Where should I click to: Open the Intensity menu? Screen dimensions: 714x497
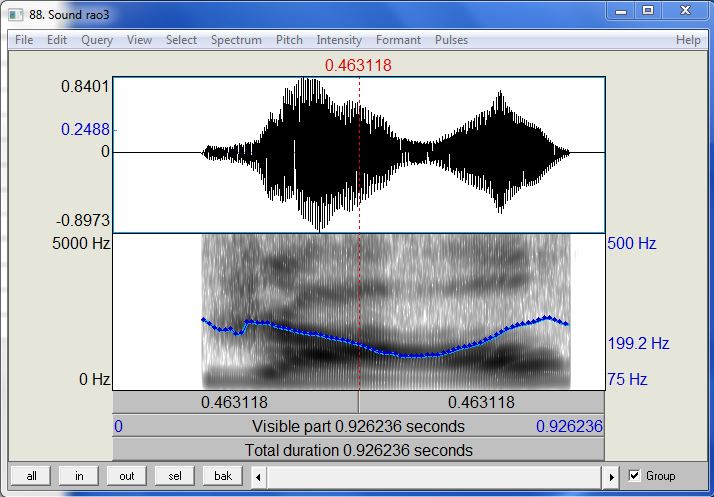[x=339, y=40]
